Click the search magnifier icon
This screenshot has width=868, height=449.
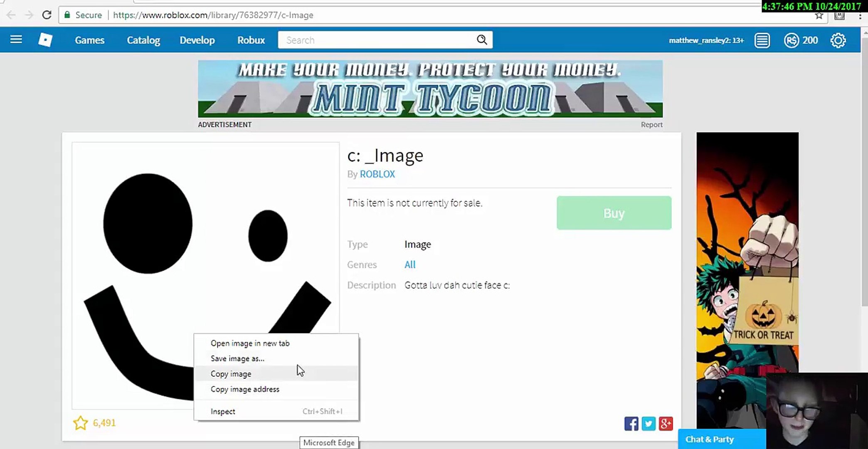(481, 40)
